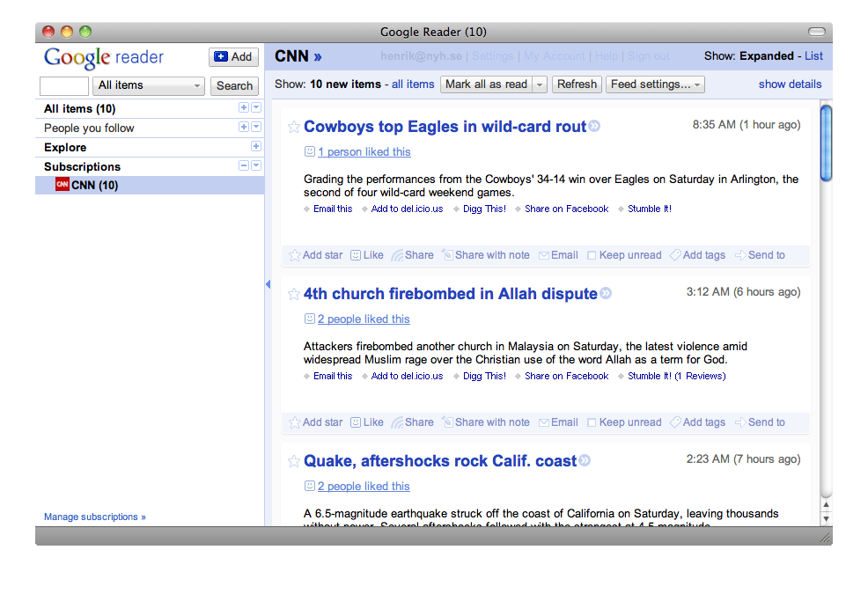Star the Quake, aftershocks headline
Image resolution: width=868 pixels, height=594 pixels.
click(x=294, y=462)
